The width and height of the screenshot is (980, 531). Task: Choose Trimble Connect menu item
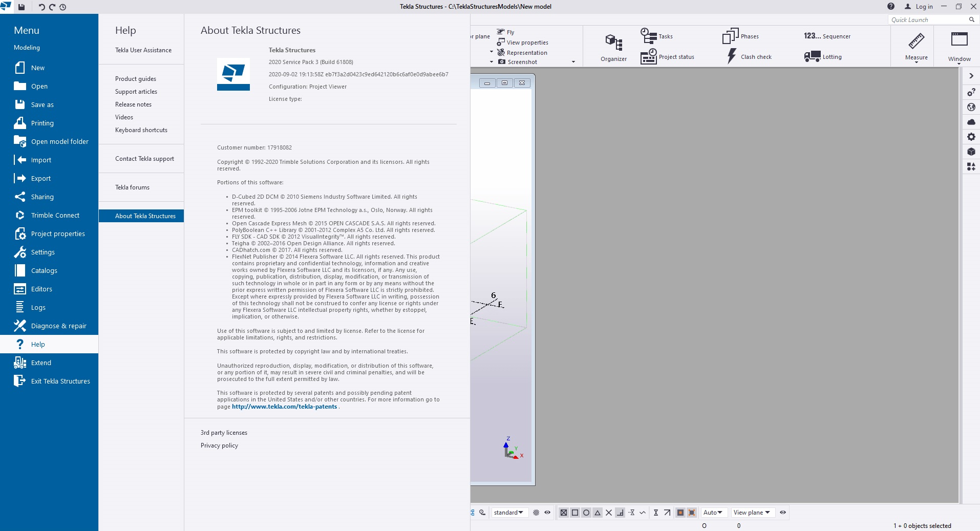tap(49, 215)
